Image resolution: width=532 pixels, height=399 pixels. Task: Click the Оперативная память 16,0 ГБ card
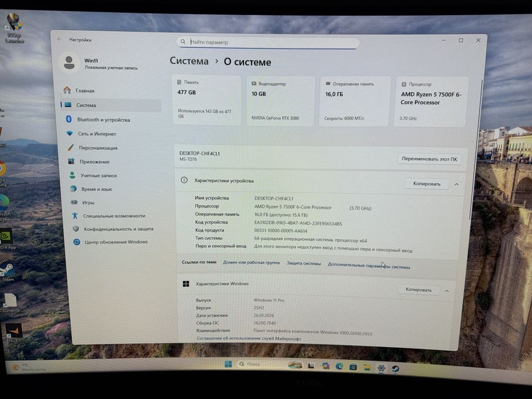tap(355, 101)
